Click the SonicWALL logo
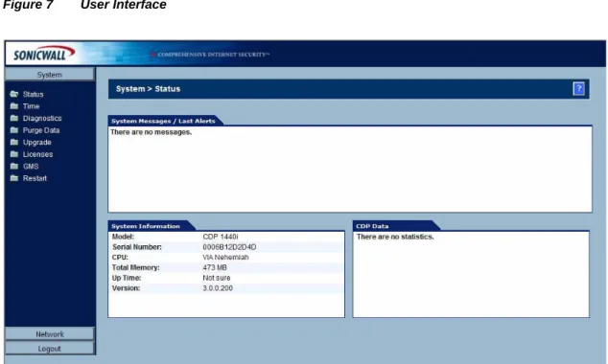Screen dimensions: 608x364 click(x=43, y=54)
